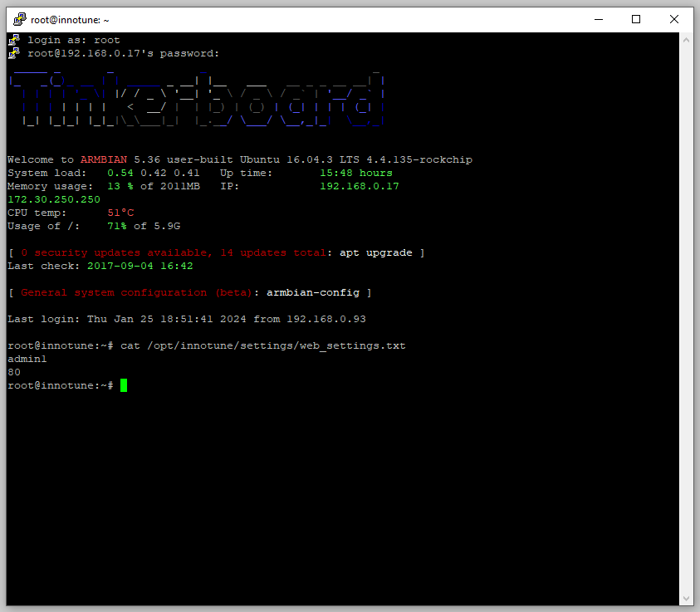Click the last login source '192.168.0.93'
Image resolution: width=700 pixels, height=612 pixels.
tap(326, 319)
